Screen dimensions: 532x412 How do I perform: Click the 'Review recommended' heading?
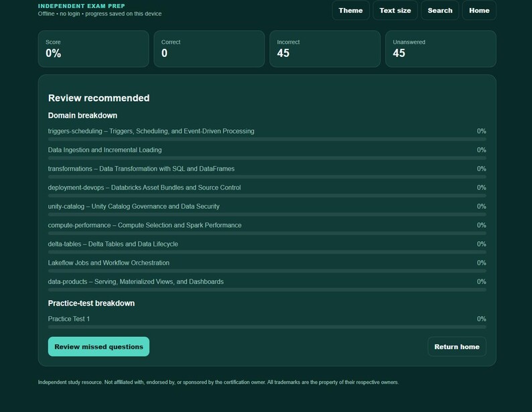98,98
